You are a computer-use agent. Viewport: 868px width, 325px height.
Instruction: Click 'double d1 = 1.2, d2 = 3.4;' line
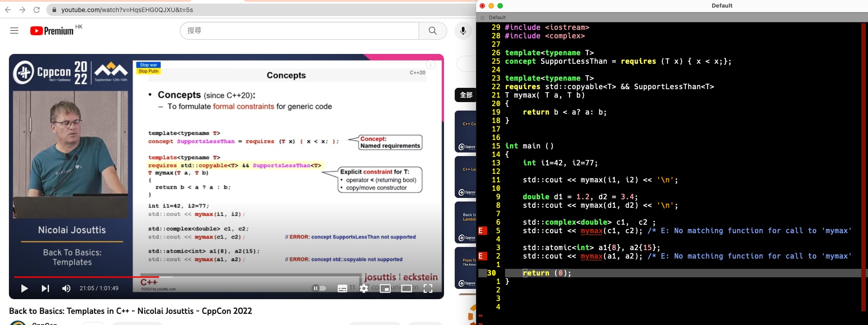(580, 197)
